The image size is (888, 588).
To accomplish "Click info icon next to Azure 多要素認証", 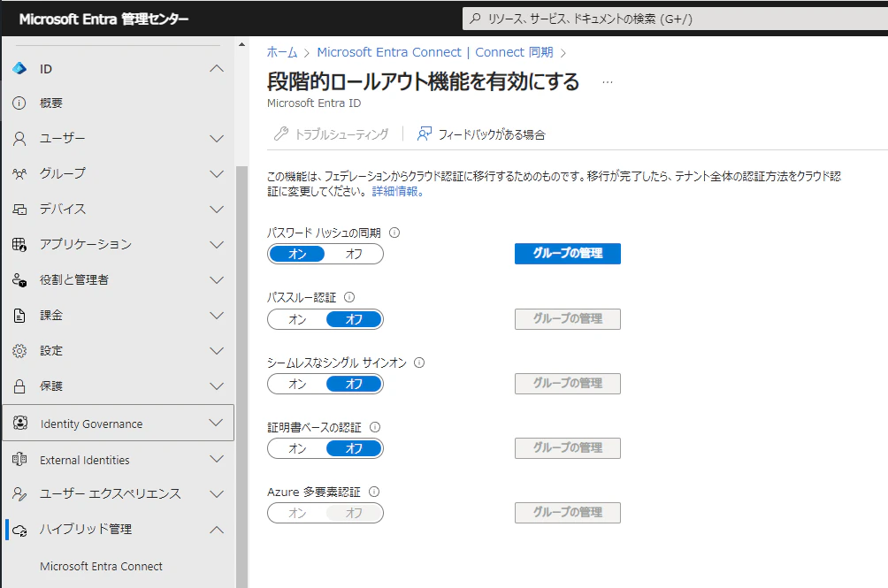I will tap(374, 492).
